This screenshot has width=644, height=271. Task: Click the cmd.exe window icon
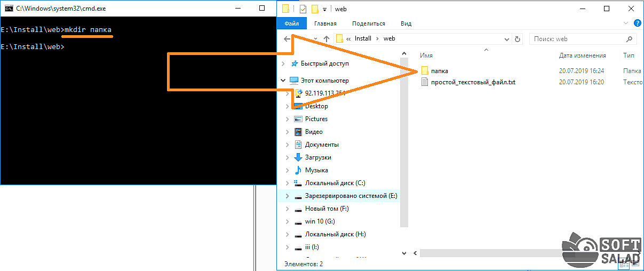(9, 9)
